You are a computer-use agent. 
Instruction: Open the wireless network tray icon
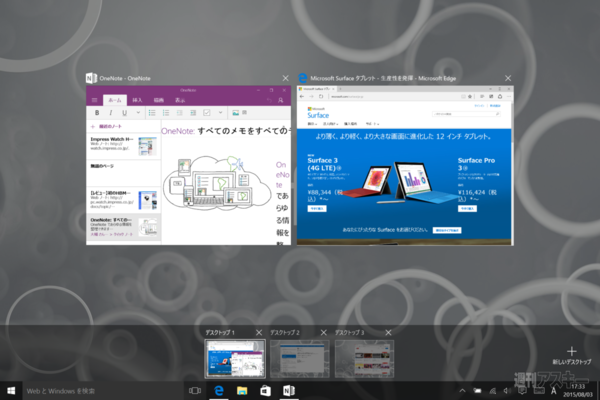pyautogui.click(x=493, y=391)
